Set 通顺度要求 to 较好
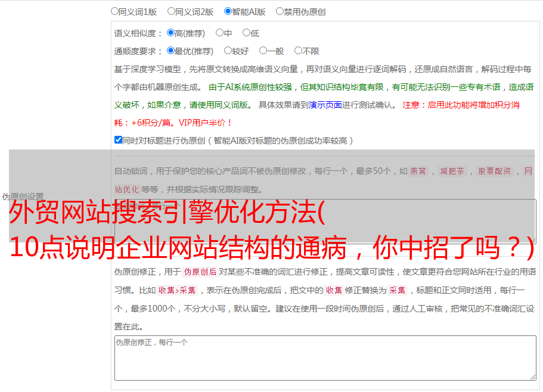543x392 pixels. (228, 51)
